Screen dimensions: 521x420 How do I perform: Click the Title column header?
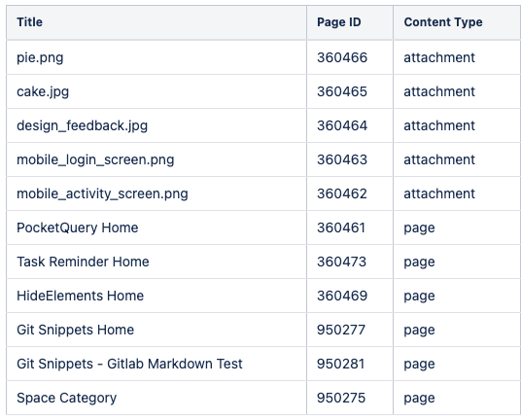click(x=29, y=22)
